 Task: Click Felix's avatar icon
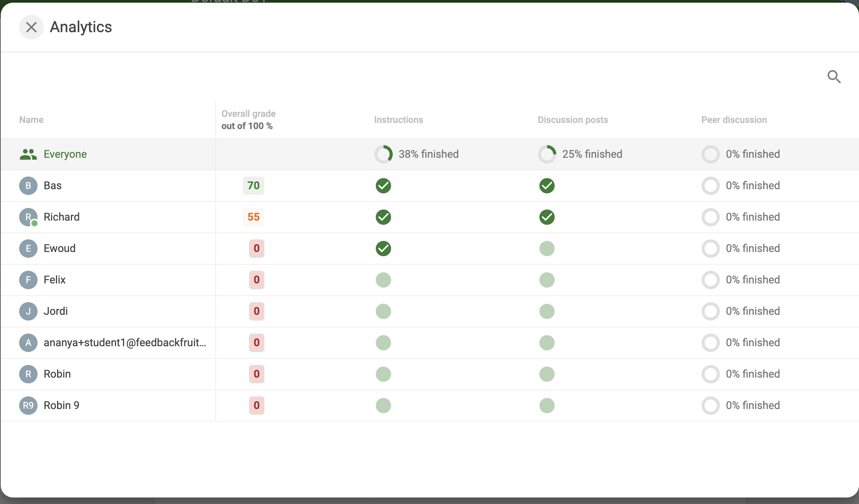click(x=28, y=280)
